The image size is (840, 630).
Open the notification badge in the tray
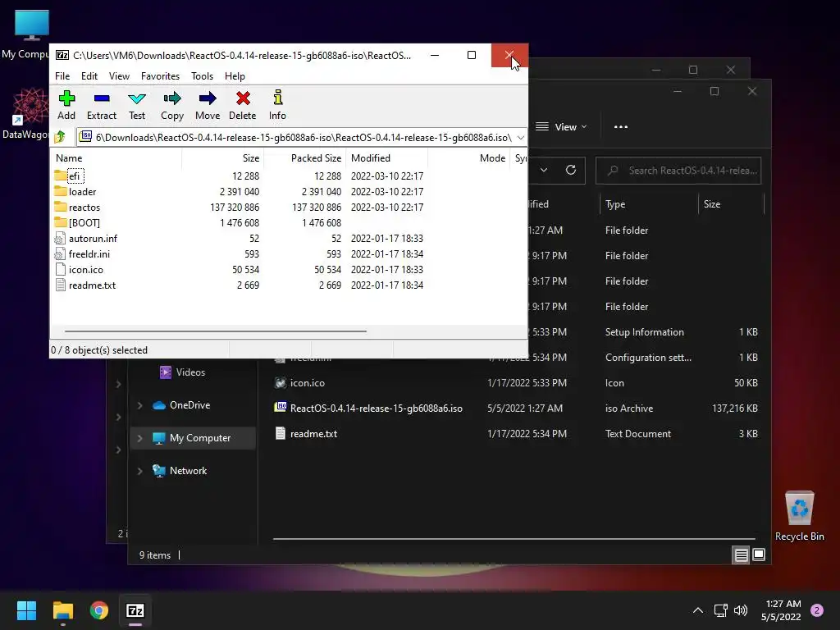817,610
